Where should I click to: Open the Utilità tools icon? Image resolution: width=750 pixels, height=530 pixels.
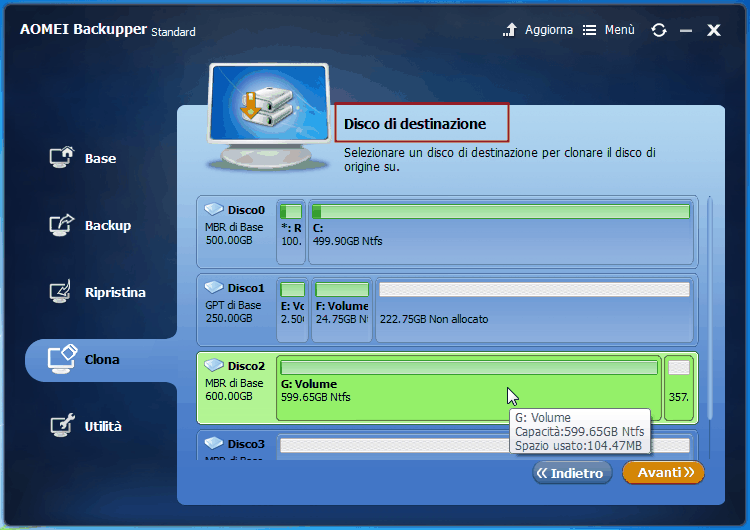pos(62,425)
